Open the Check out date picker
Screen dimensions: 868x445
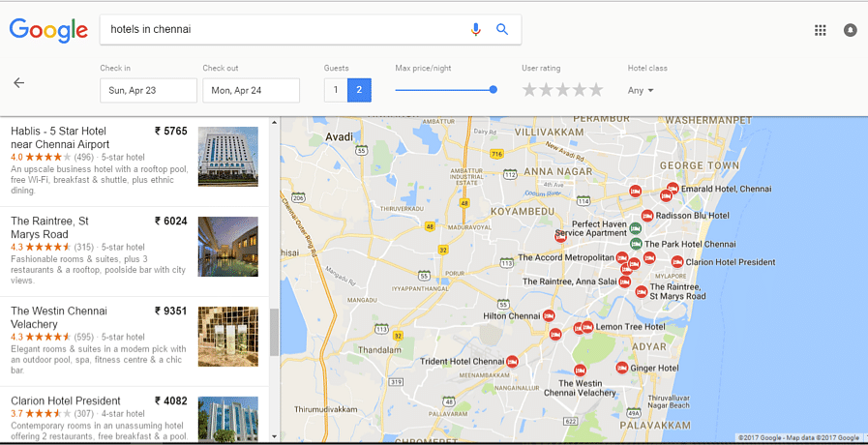pos(251,90)
